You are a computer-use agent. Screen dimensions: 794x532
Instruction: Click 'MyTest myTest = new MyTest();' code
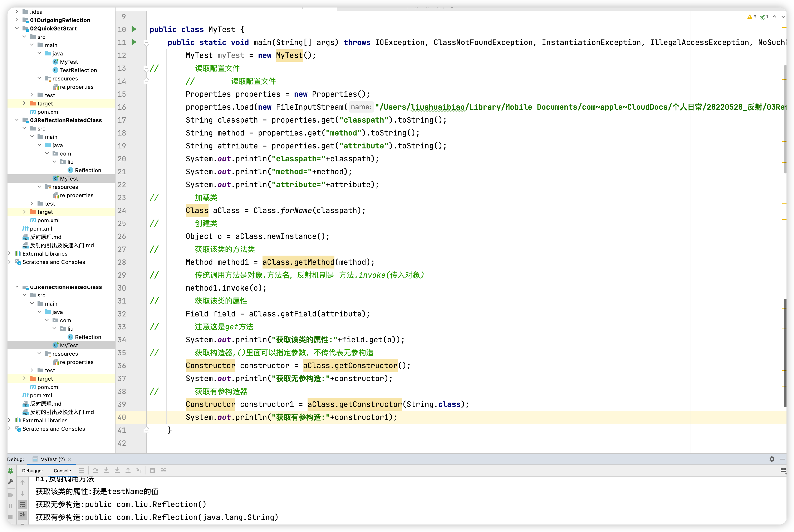(x=251, y=55)
